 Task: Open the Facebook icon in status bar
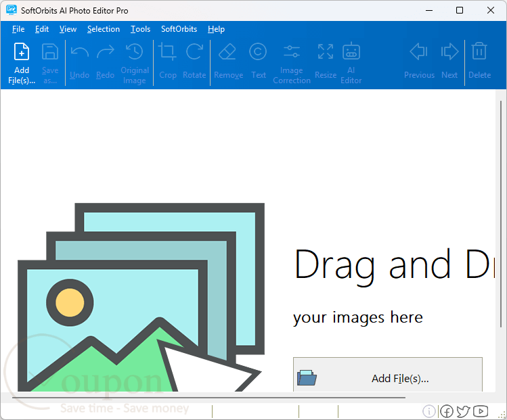[447, 411]
